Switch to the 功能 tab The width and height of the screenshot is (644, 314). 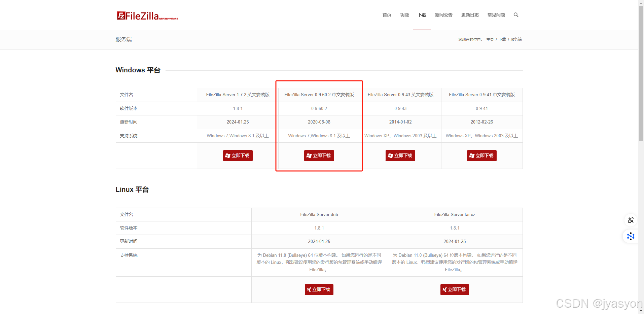point(404,15)
